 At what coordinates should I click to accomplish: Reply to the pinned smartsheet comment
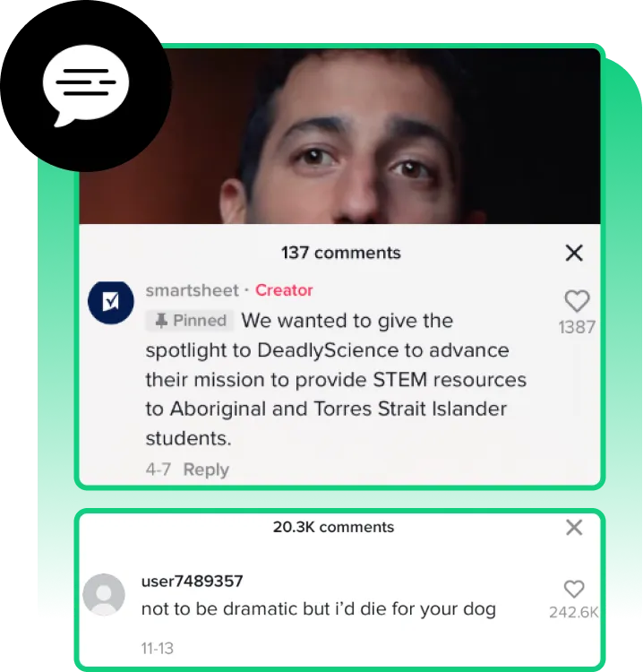(206, 470)
